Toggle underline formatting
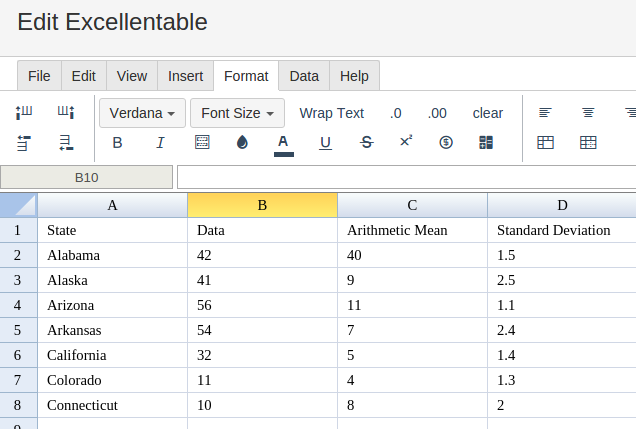 pyautogui.click(x=325, y=143)
